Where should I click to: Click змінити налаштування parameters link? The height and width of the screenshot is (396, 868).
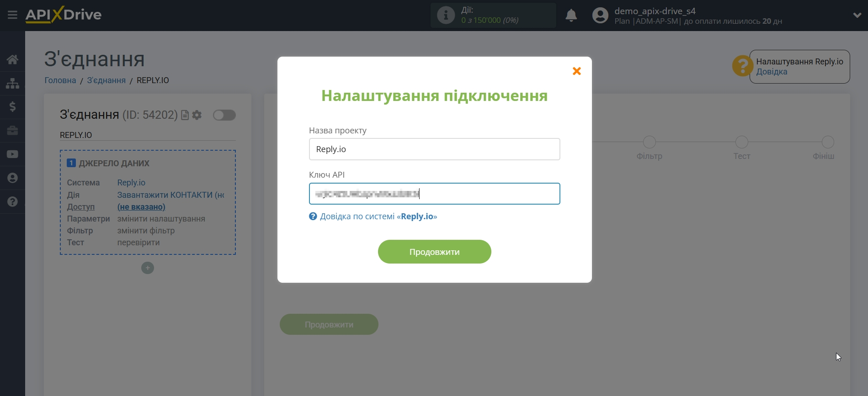(161, 219)
